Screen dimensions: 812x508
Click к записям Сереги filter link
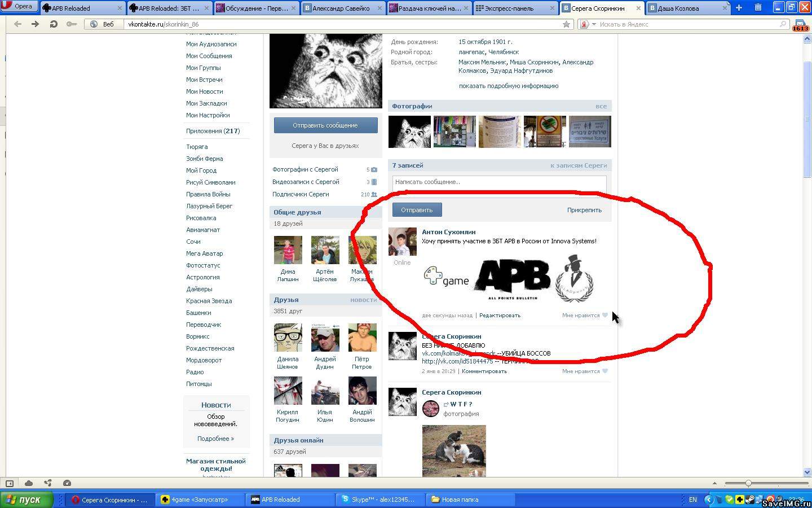[579, 165]
